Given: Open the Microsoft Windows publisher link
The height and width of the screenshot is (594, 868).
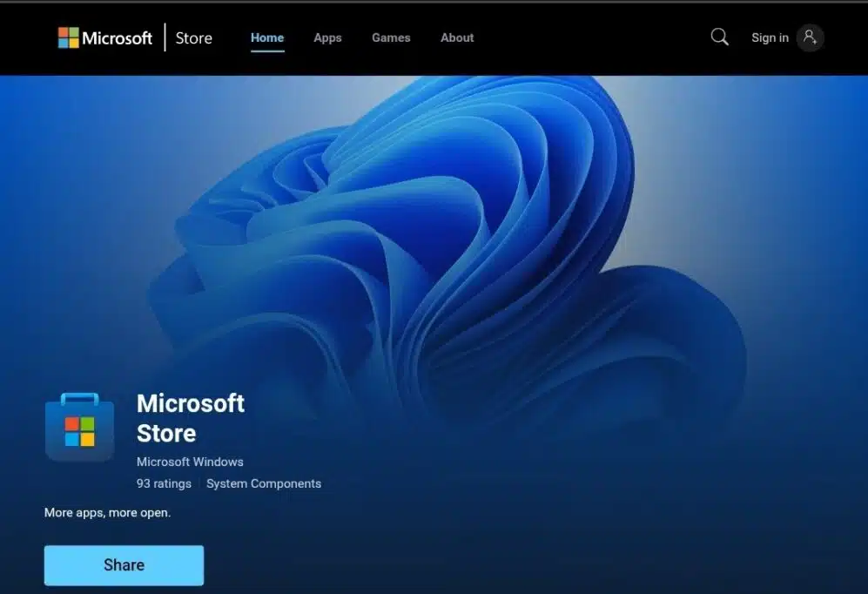Looking at the screenshot, I should (x=190, y=462).
